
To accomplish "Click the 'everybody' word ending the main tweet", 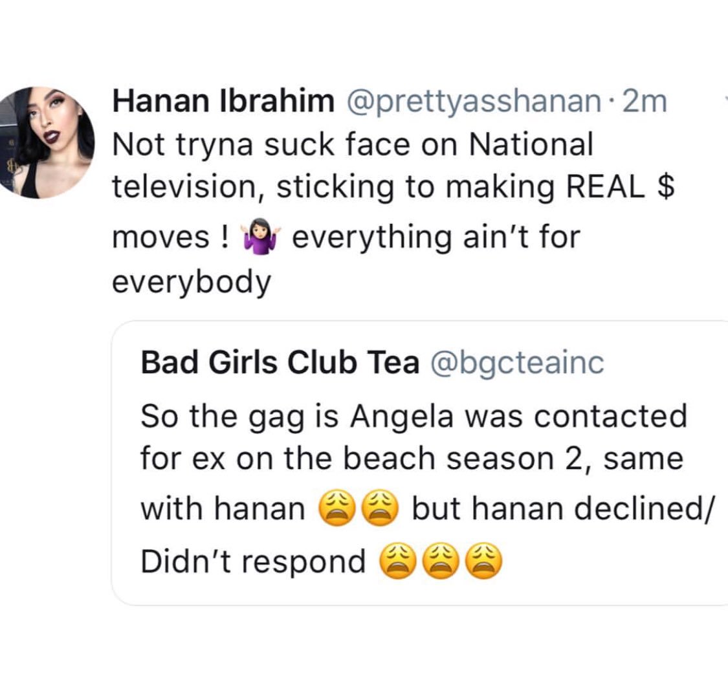I will click(x=192, y=281).
